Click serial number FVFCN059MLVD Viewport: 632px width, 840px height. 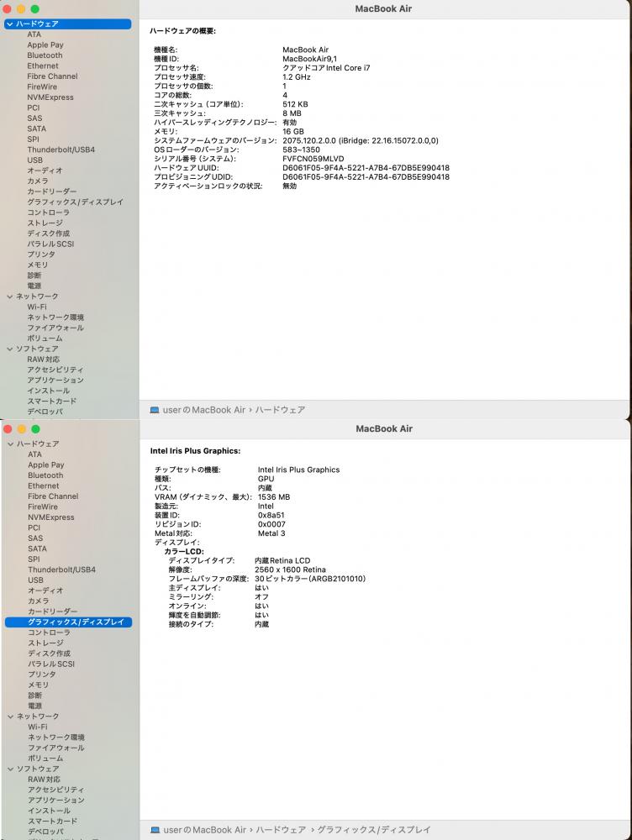[313, 159]
